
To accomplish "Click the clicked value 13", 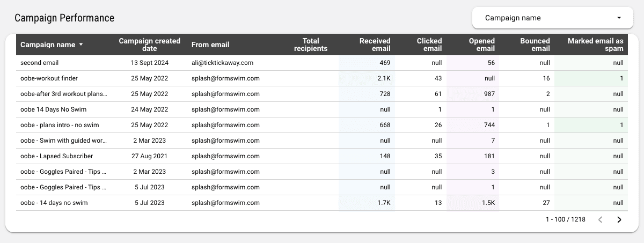I will (438, 203).
